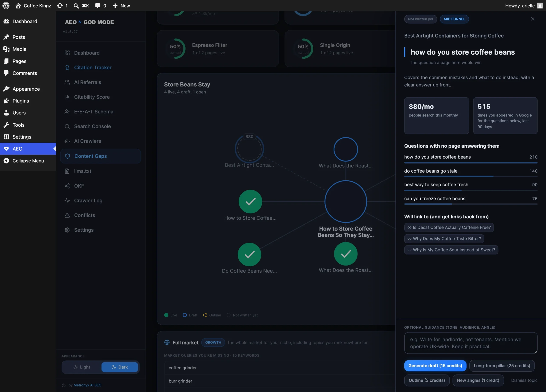Go to Pages in WordPress menu
Viewport: 546px width, 392px height.
click(28, 61)
